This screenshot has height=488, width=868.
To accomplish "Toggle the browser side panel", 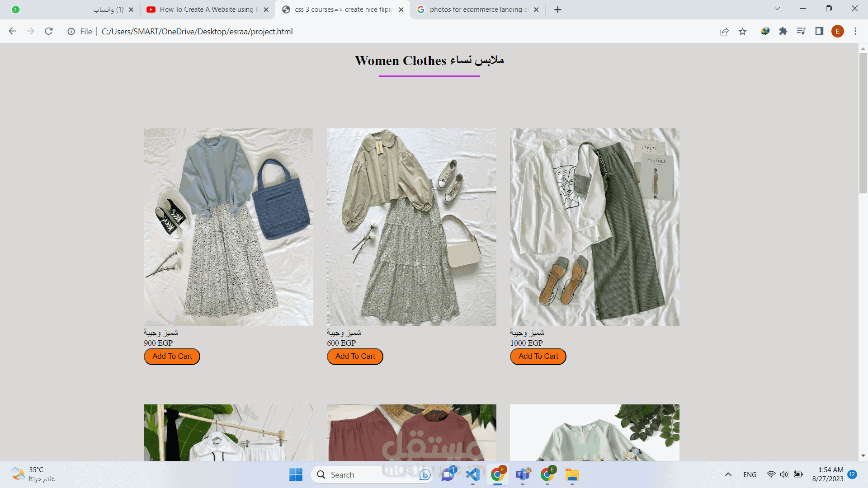I will click(819, 31).
